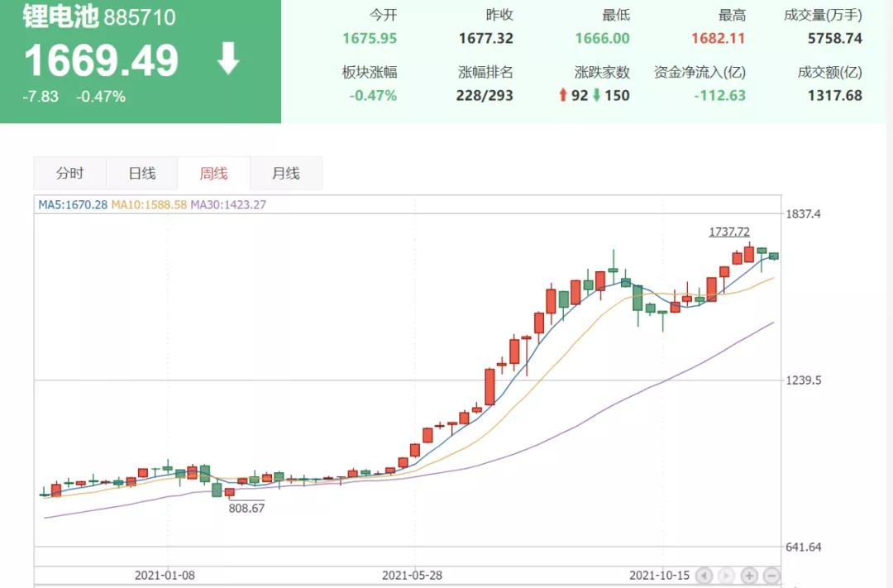Image resolution: width=893 pixels, height=588 pixels.
Task: Switch to the 日线 chart tab
Action: point(142,173)
